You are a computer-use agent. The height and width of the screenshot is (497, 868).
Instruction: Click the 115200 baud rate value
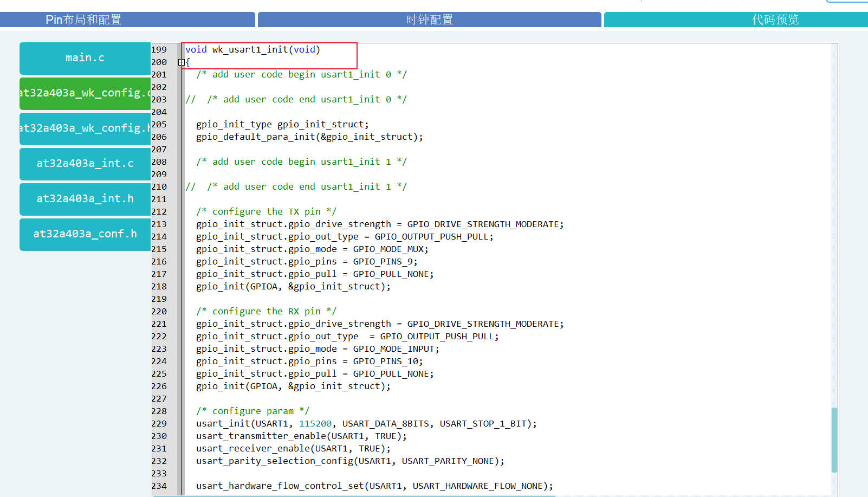coord(315,423)
